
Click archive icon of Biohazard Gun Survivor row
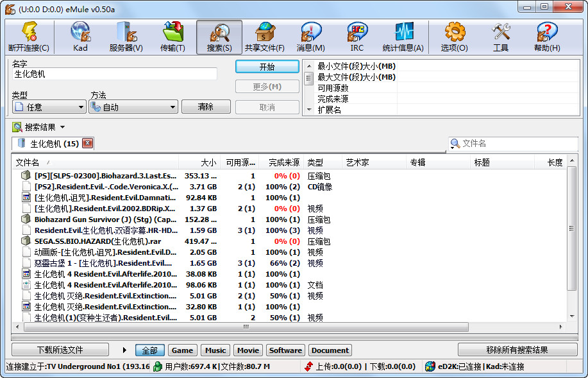26,219
